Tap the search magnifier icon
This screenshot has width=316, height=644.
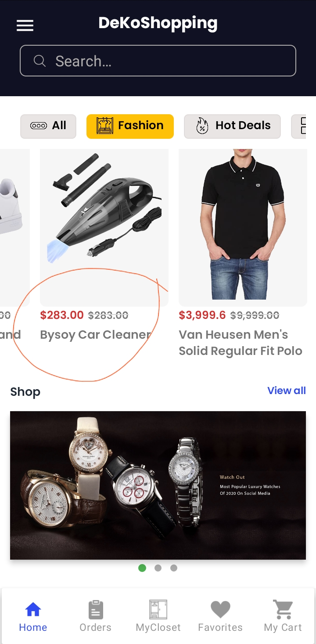[39, 61]
